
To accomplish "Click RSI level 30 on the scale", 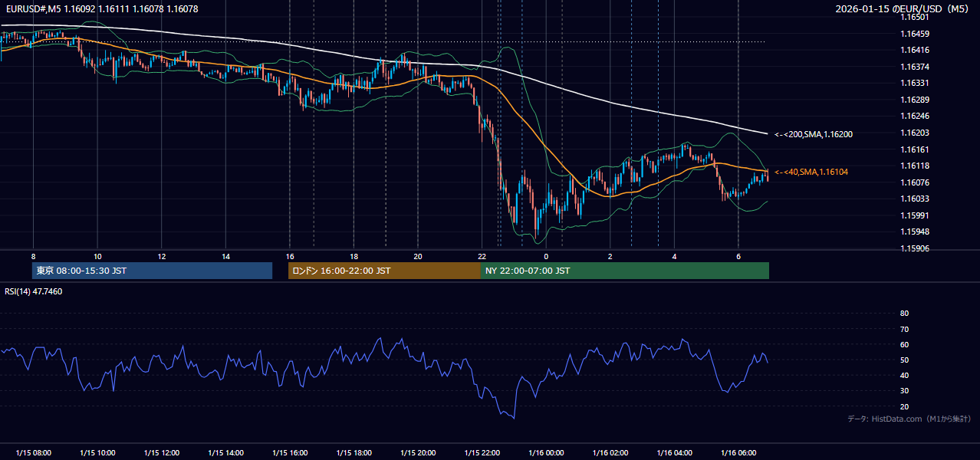I will 904,391.
